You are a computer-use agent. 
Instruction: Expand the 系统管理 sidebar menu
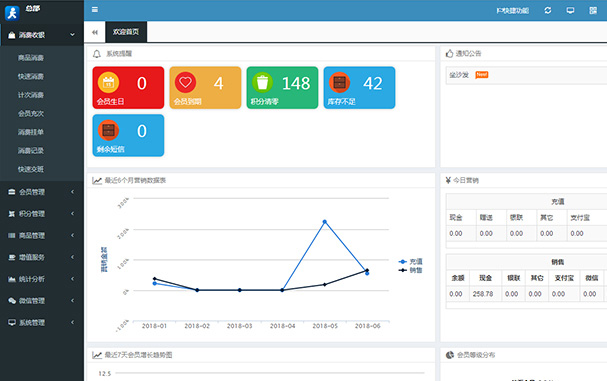pos(42,323)
